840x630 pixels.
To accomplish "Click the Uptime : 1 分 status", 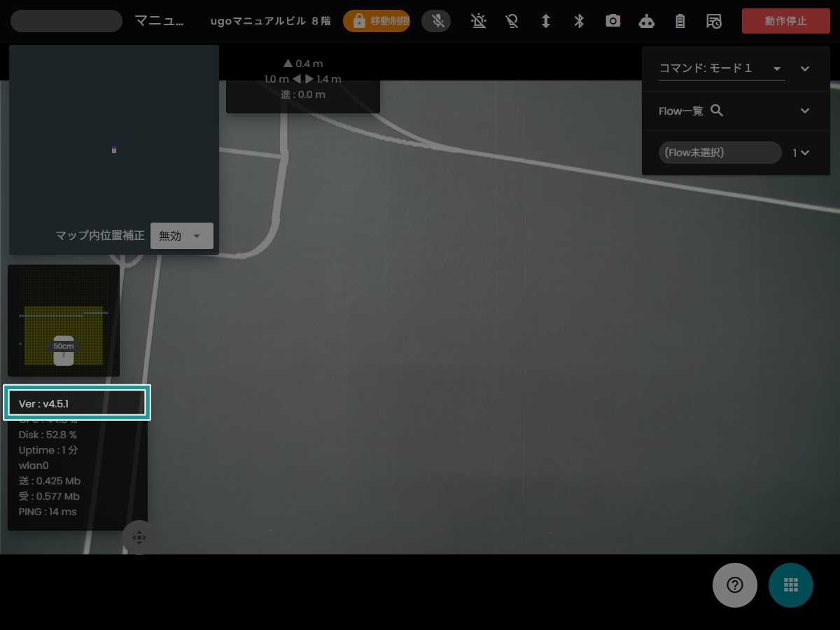I will [x=48, y=450].
